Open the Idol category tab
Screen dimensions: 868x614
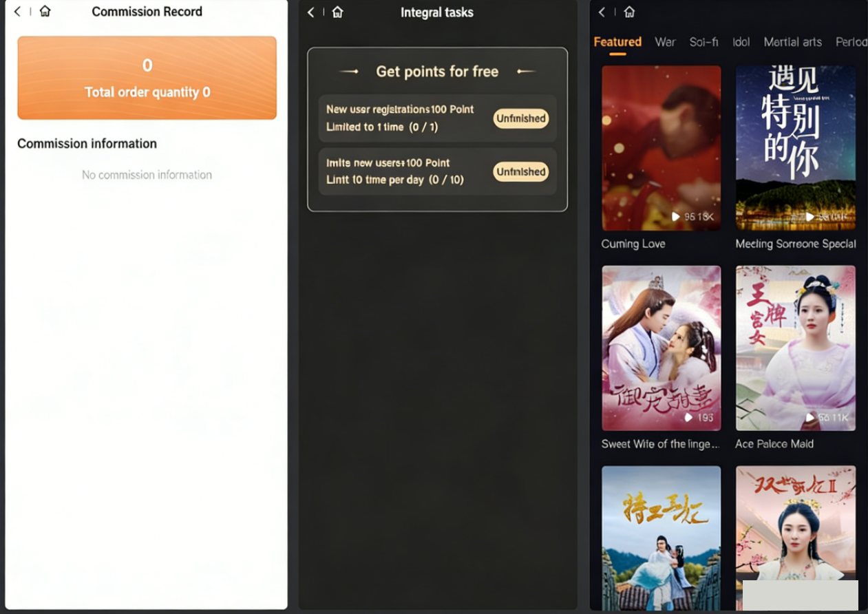741,42
